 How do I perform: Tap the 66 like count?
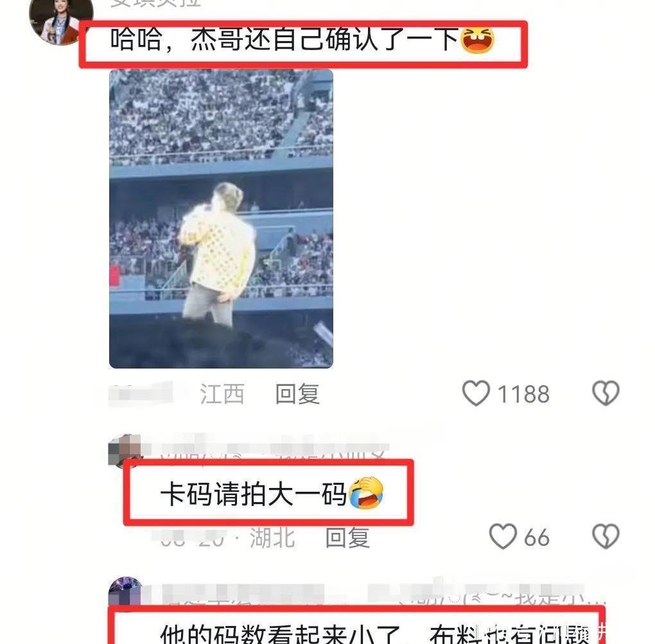[x=536, y=537]
